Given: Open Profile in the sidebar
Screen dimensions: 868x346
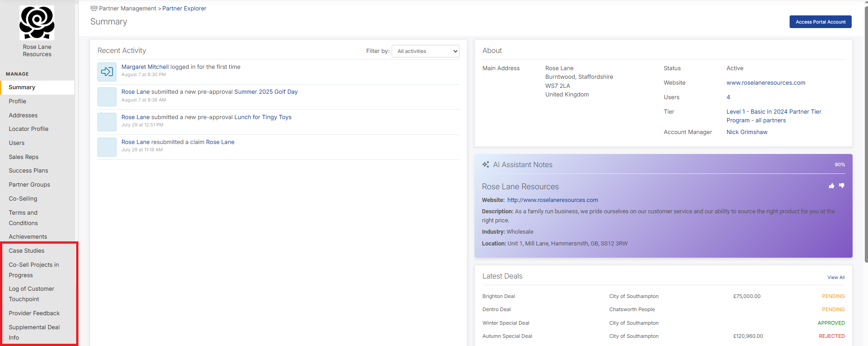Looking at the screenshot, I should tap(18, 101).
